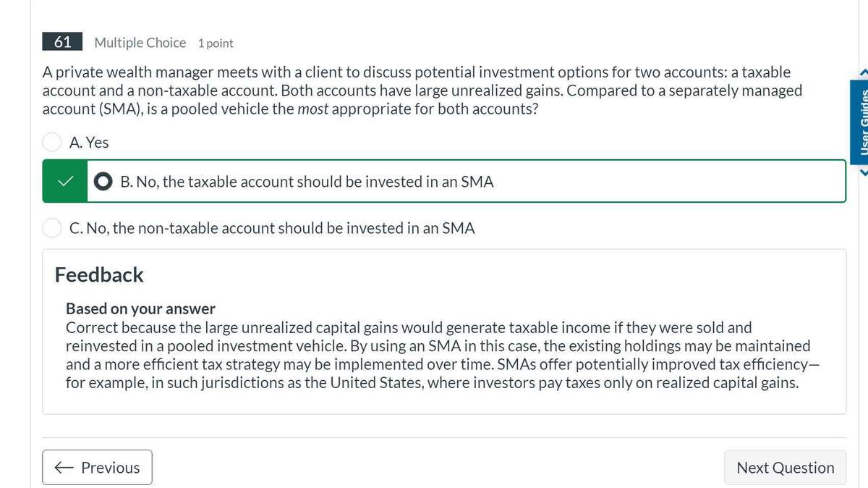Click the non-taxable account SMA answer text
The image size is (868, 488).
[272, 228]
